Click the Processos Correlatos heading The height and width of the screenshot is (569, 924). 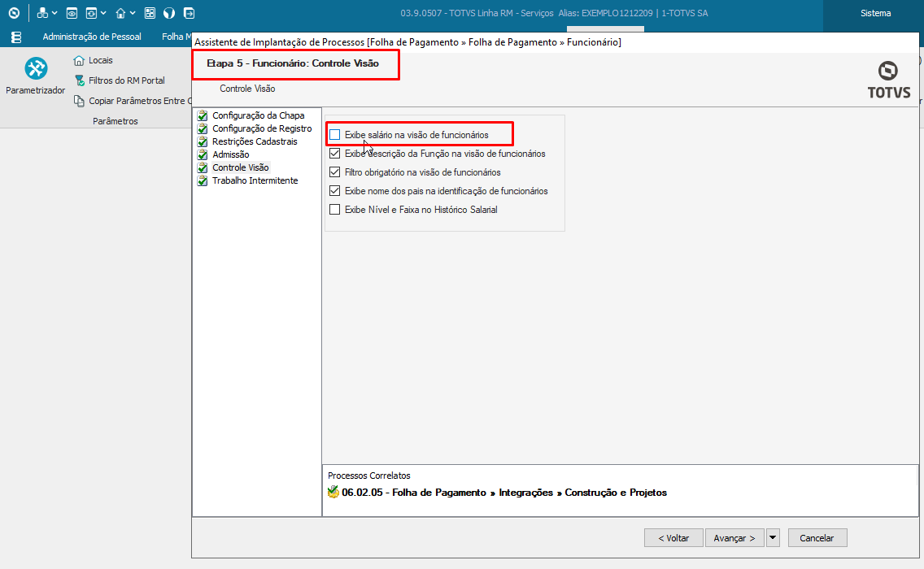tap(369, 476)
